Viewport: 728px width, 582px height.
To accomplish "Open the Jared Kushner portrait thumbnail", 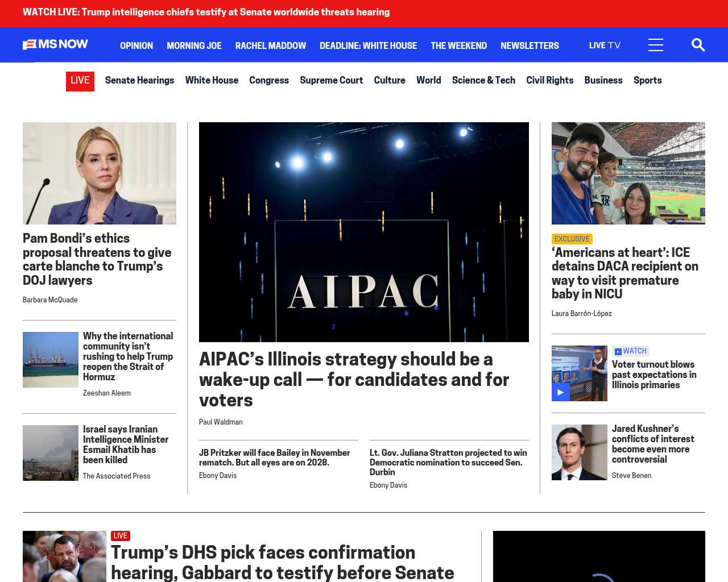I will [579, 452].
